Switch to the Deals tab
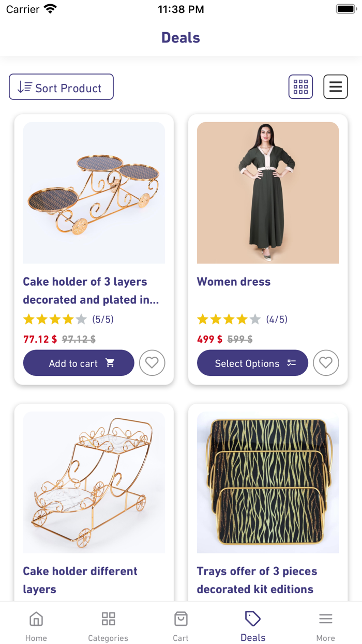This screenshot has height=644, width=362. pos(253,623)
